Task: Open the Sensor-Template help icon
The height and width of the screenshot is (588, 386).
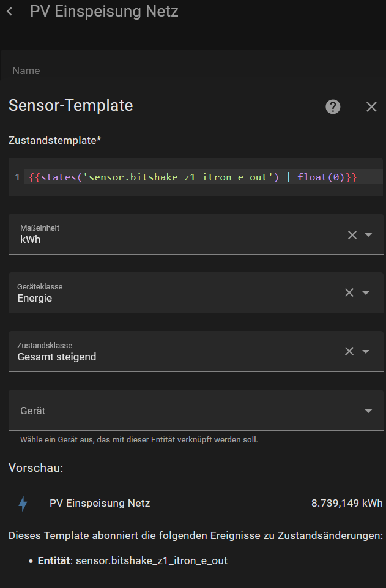Action: click(x=333, y=107)
